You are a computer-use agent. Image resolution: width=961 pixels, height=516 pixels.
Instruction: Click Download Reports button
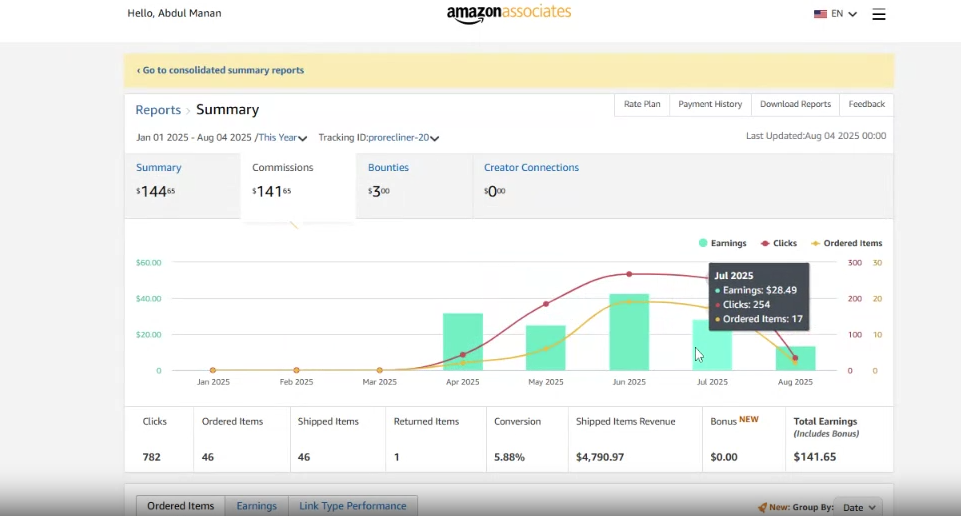click(x=795, y=104)
